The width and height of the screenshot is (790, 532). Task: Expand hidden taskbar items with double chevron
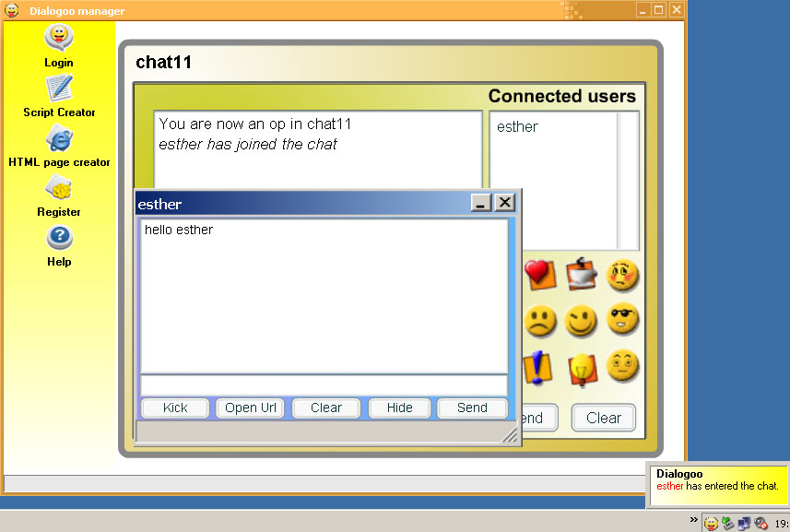(693, 519)
